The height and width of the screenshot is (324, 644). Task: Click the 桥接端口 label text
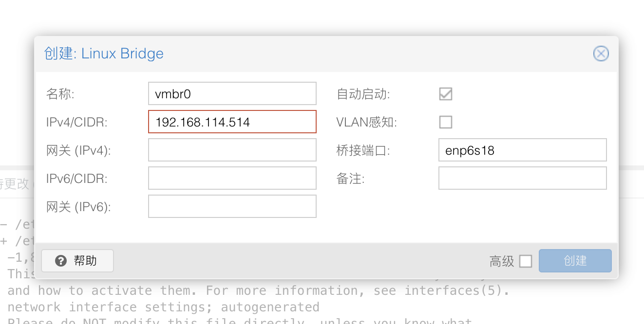point(363,150)
